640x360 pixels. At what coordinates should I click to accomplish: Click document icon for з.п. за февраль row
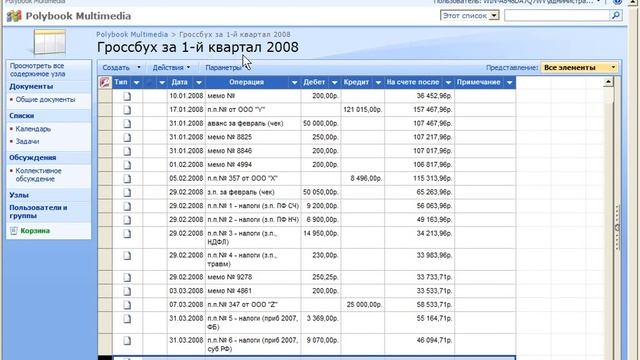click(127, 192)
